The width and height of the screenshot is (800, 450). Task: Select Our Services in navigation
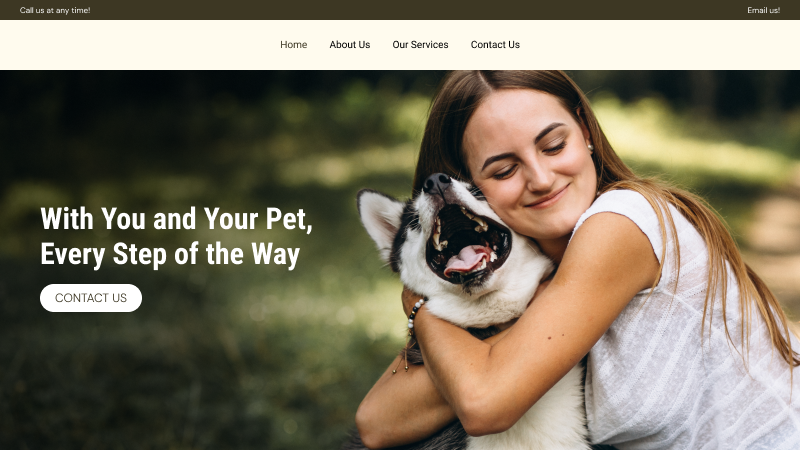point(420,45)
